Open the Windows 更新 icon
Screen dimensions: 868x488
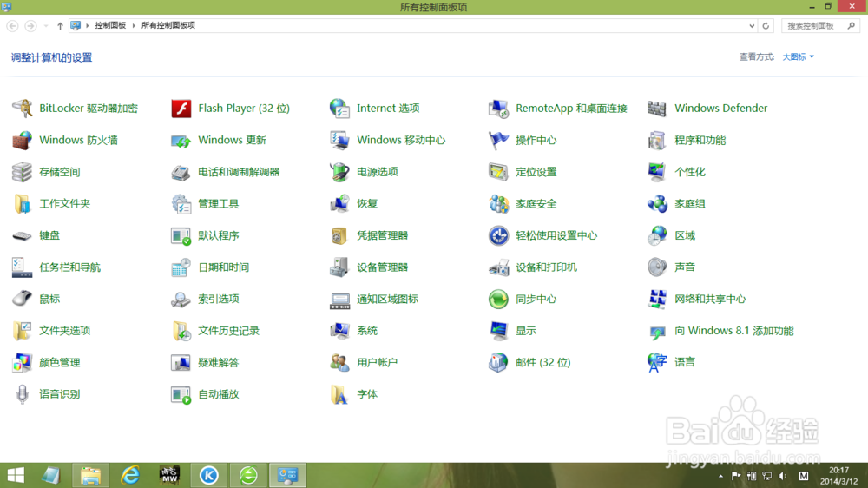(181, 140)
